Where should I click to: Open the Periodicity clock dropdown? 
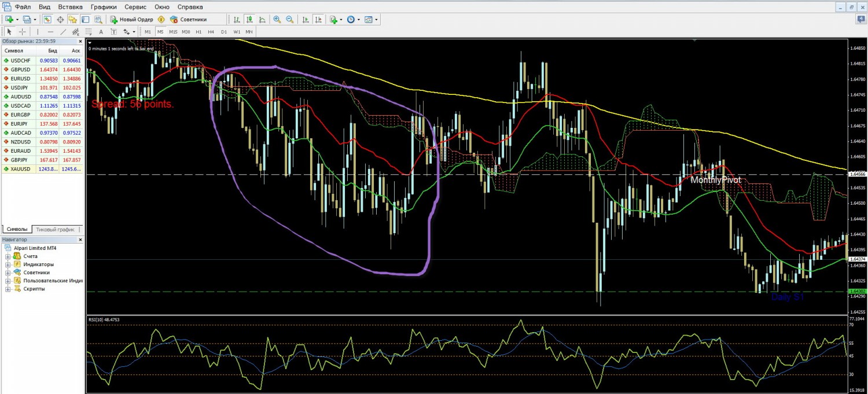click(x=351, y=19)
